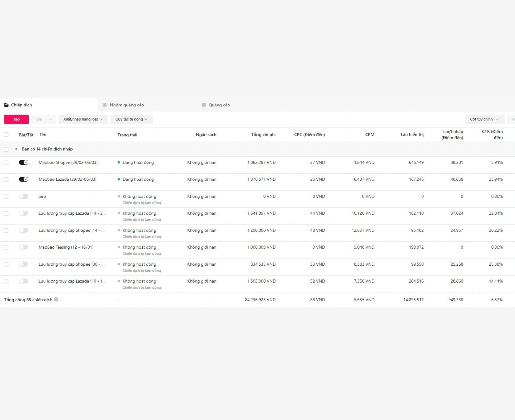Image resolution: width=515 pixels, height=420 pixels.
Task: Click the pink Tạo button
Action: pyautogui.click(x=16, y=119)
